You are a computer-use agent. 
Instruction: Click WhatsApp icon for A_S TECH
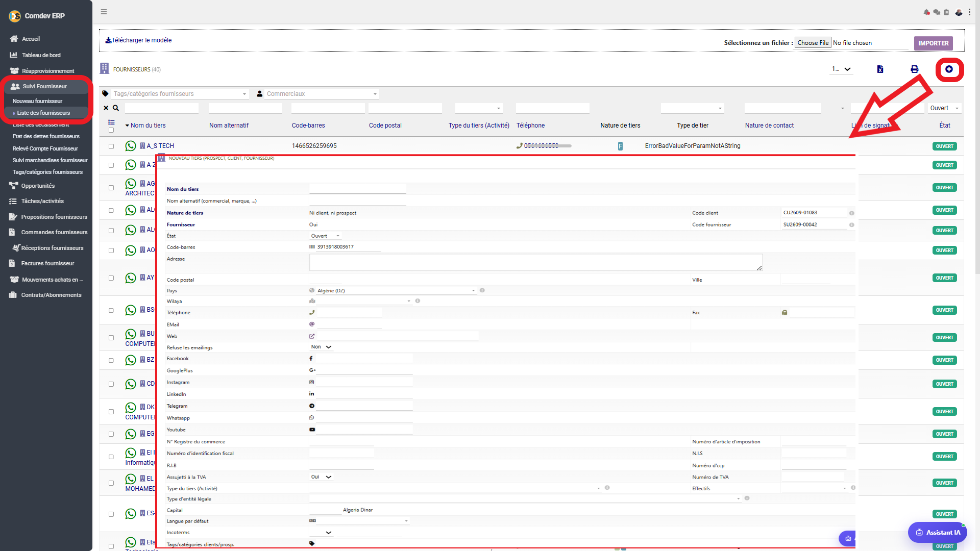click(x=131, y=146)
